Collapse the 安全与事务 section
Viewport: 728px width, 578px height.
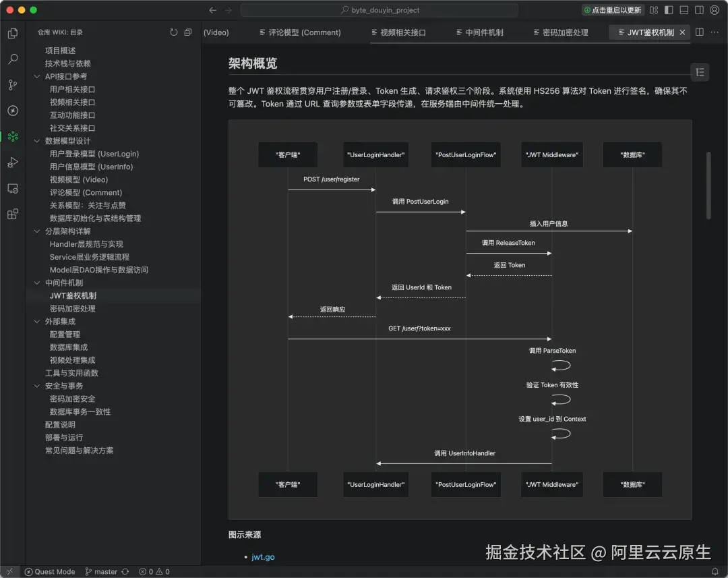[36, 386]
